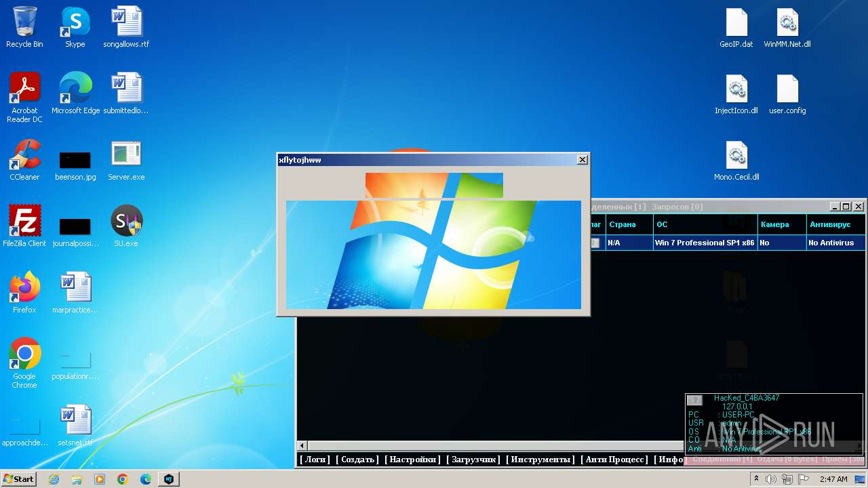Select the InjectIcon.dll file icon

coord(736,94)
